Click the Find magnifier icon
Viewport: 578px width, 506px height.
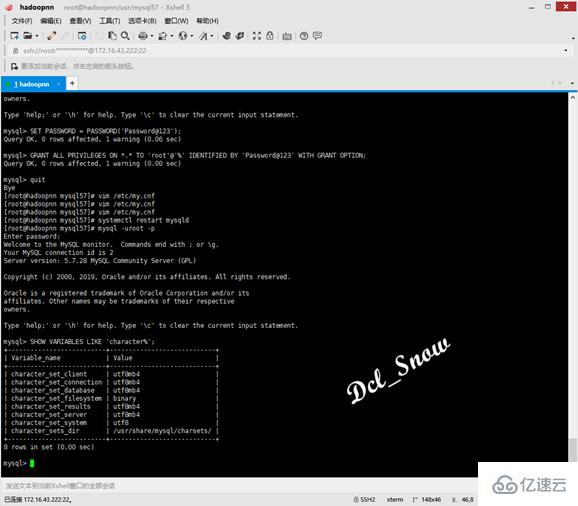125,35
